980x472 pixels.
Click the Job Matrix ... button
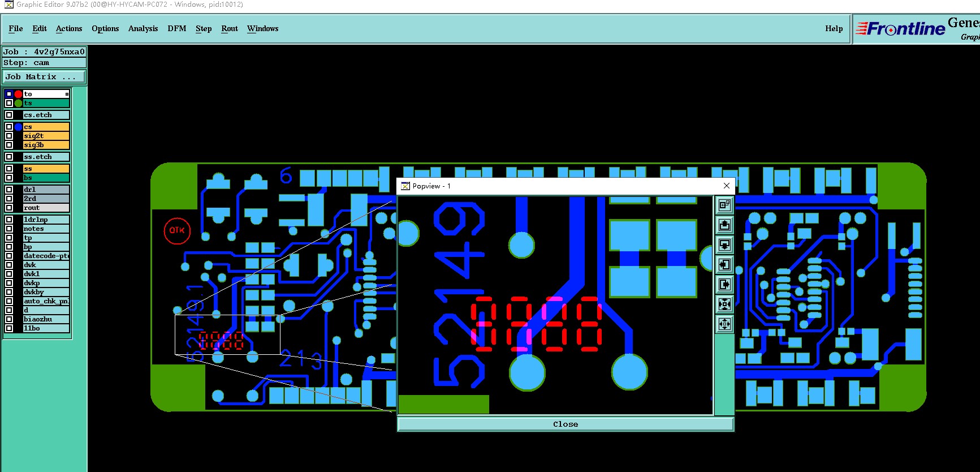[44, 76]
